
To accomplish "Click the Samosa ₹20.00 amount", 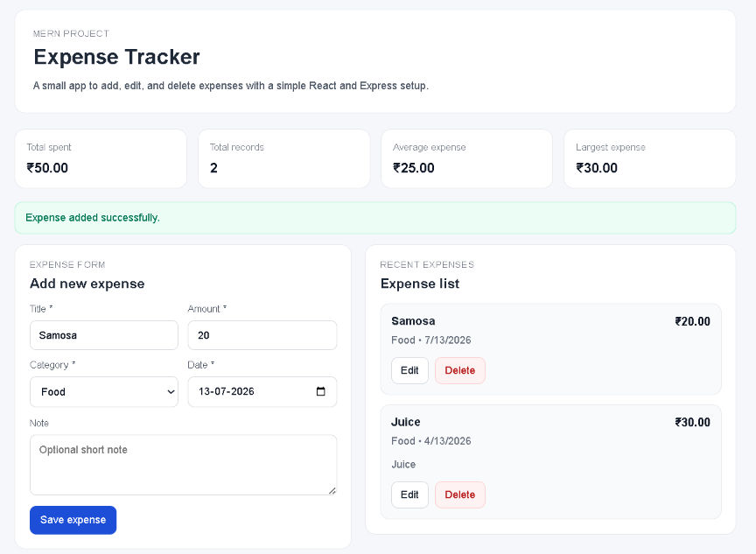I will point(692,321).
